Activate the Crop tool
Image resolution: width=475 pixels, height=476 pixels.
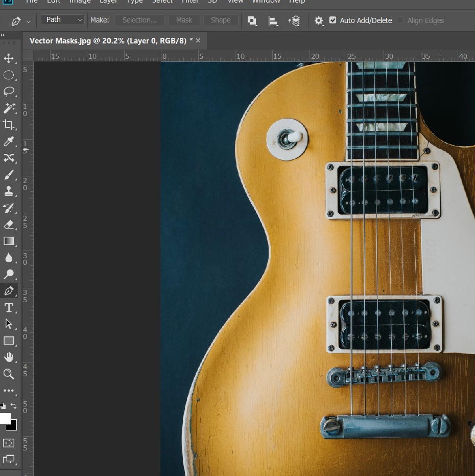point(9,124)
